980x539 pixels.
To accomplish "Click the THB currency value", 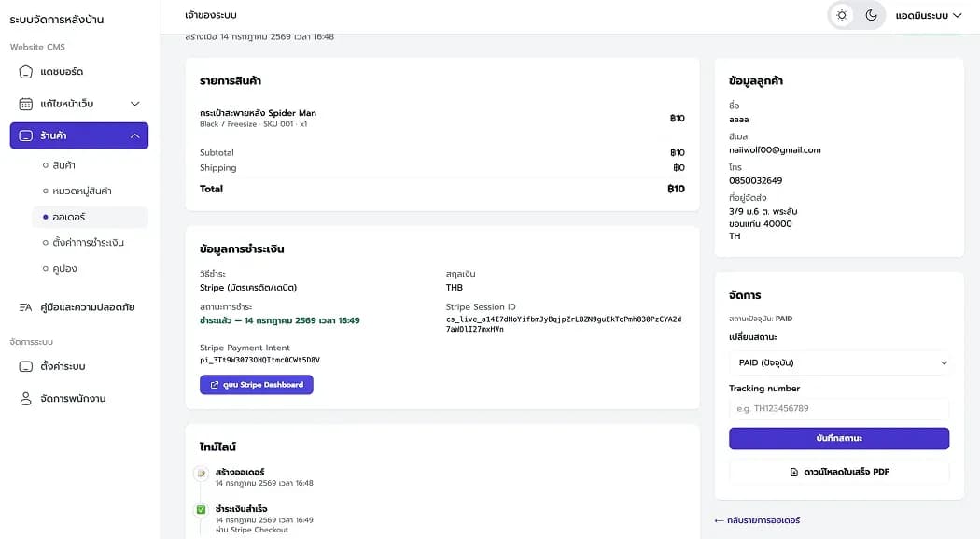I will (x=455, y=288).
